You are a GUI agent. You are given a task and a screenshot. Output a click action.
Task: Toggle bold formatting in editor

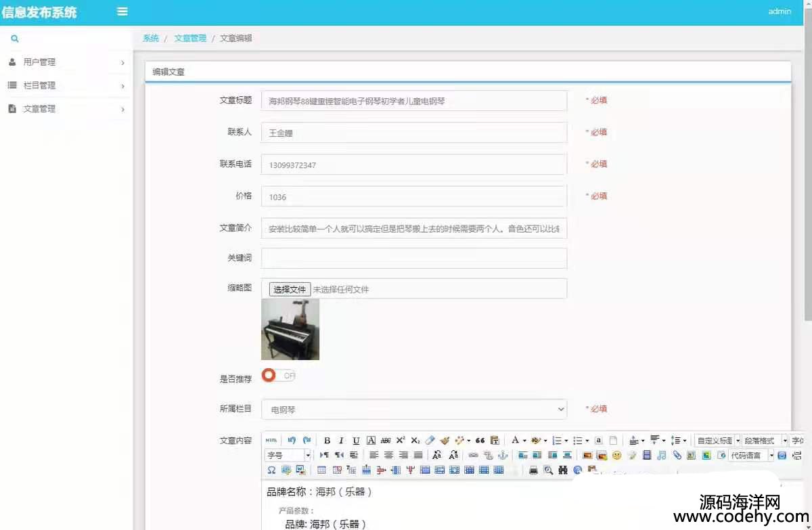click(x=327, y=441)
